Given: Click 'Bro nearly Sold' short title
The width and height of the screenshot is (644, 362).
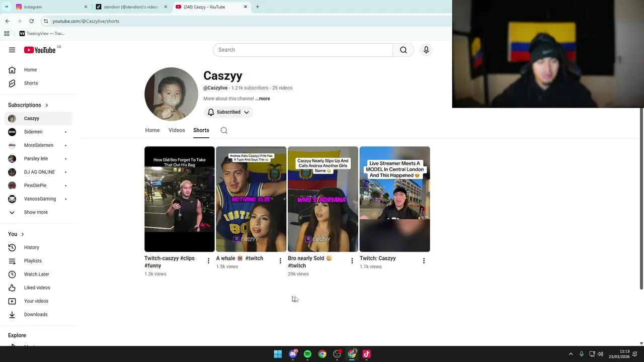Looking at the screenshot, I should point(310,262).
